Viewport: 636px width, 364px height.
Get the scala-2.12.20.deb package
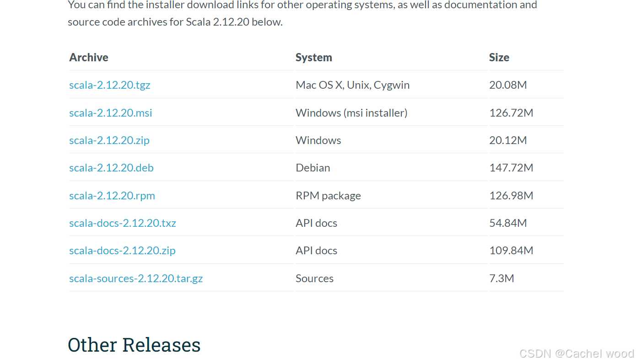click(111, 168)
